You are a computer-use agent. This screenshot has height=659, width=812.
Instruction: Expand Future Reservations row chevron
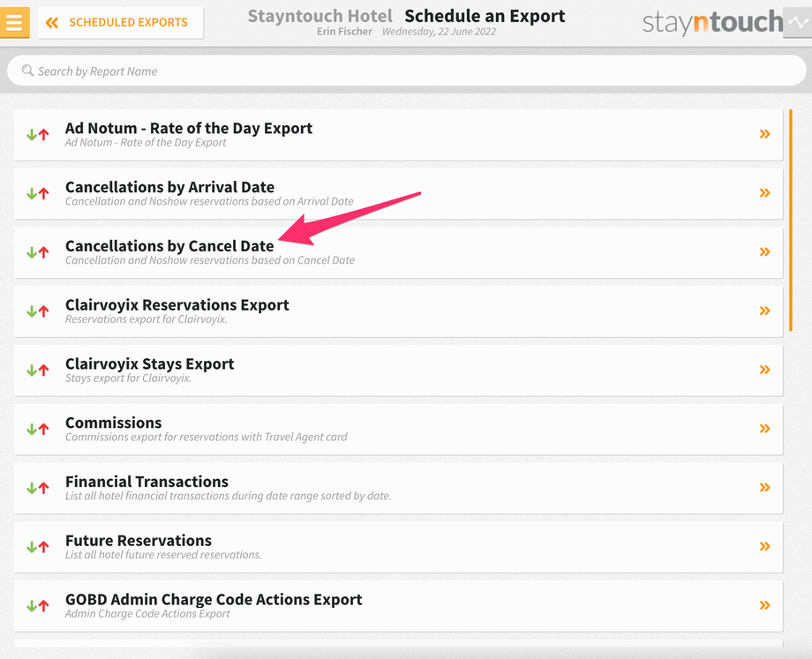pyautogui.click(x=765, y=546)
